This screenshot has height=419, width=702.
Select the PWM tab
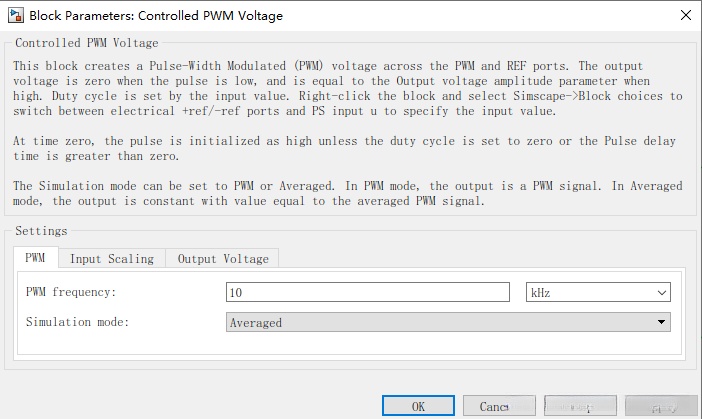pos(35,258)
